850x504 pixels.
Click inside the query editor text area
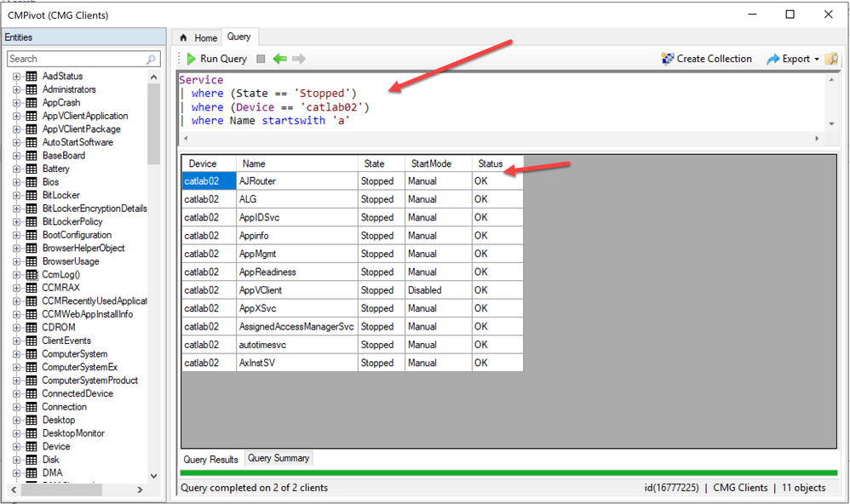pyautogui.click(x=502, y=102)
